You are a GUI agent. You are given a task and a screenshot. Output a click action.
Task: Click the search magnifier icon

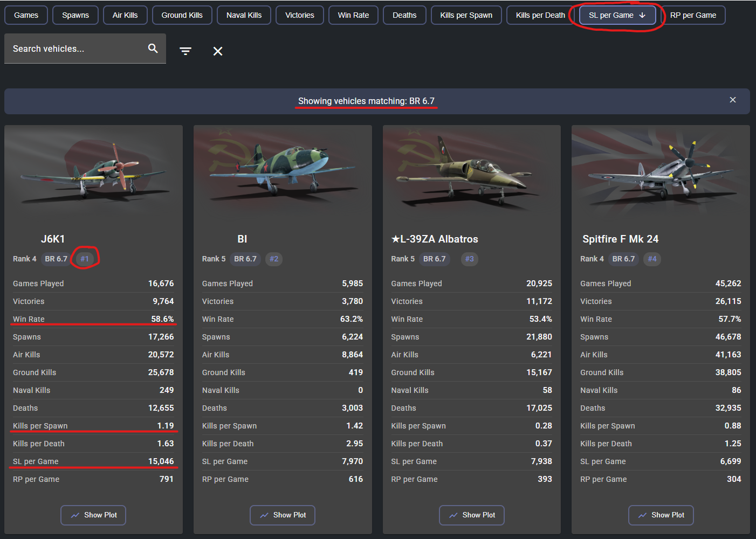(153, 49)
